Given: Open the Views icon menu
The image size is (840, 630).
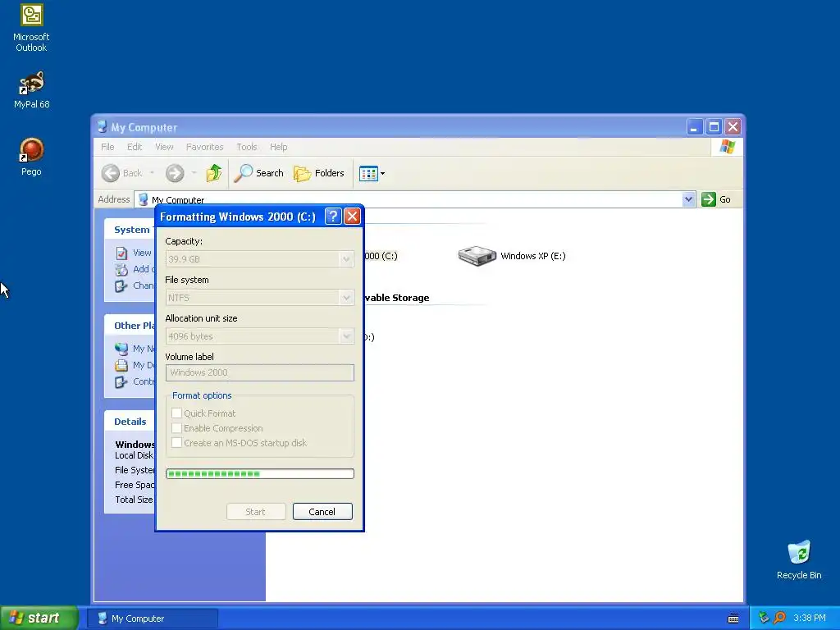Looking at the screenshot, I should coord(372,174).
